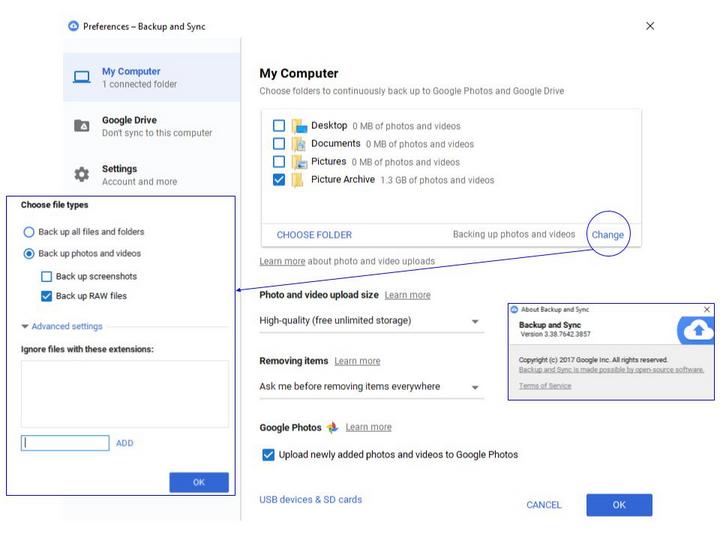Click the cloud upload logo in About window

point(696,330)
